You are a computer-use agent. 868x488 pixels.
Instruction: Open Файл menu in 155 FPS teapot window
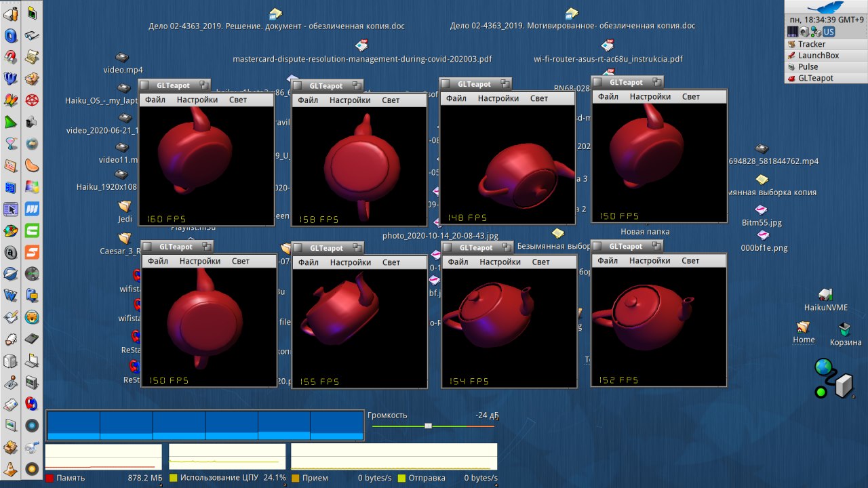[x=308, y=262]
